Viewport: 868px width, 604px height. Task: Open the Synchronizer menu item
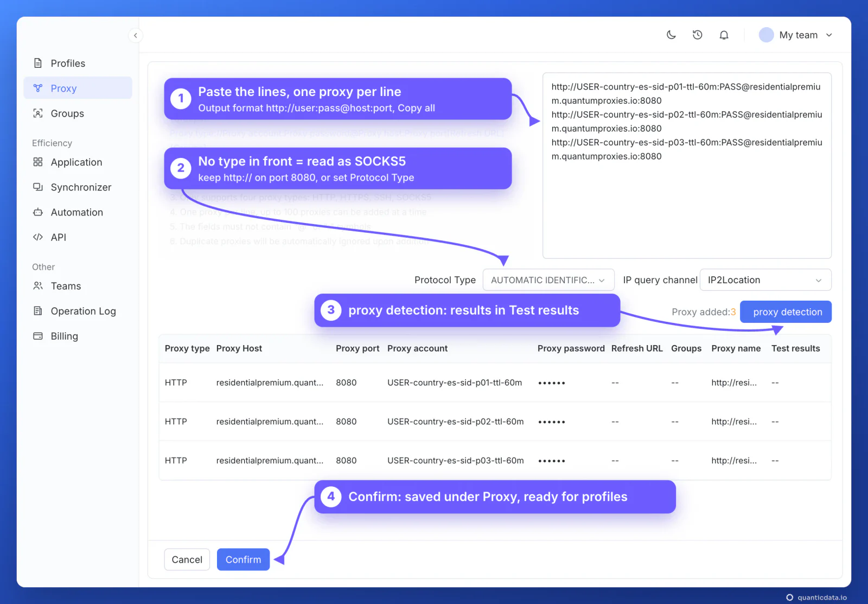[x=78, y=187]
